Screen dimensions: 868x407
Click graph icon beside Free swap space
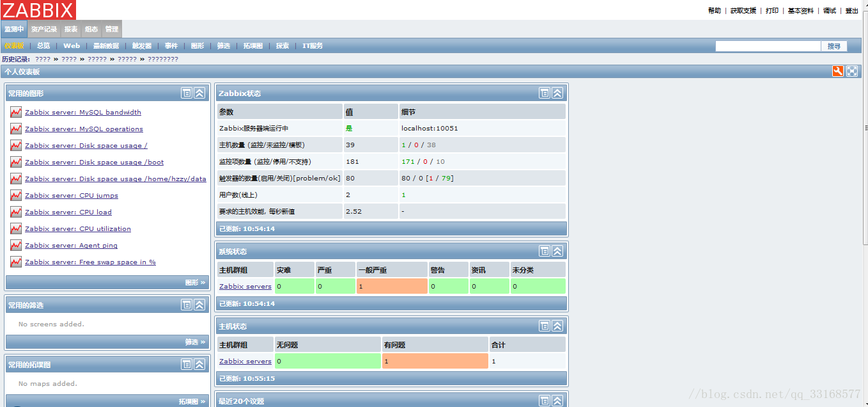tap(16, 262)
